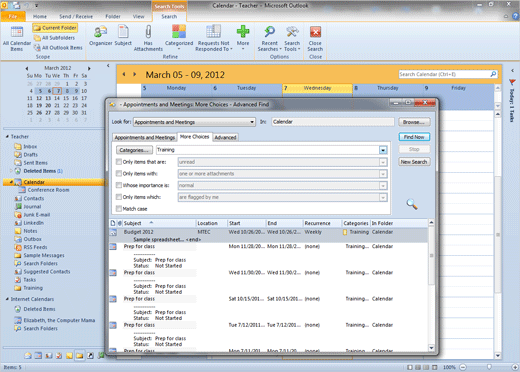
Task: Refine search by Subject
Action: [x=123, y=36]
